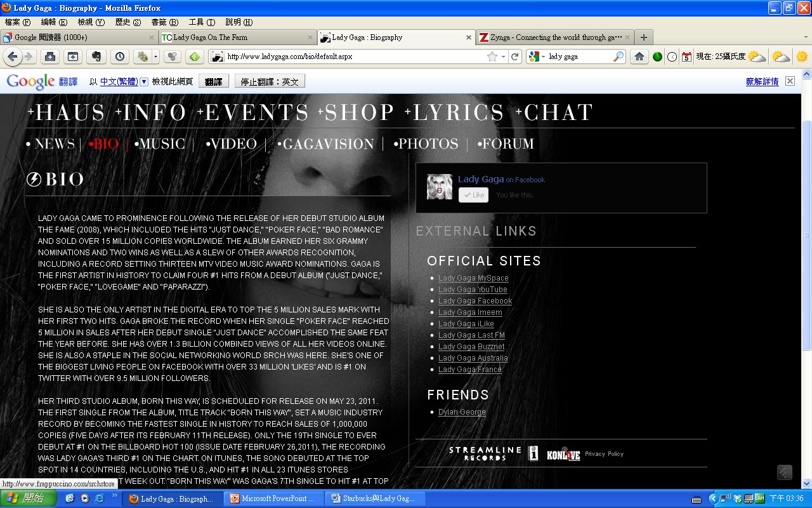
Task: Open a new tab with plus button
Action: pyautogui.click(x=643, y=37)
